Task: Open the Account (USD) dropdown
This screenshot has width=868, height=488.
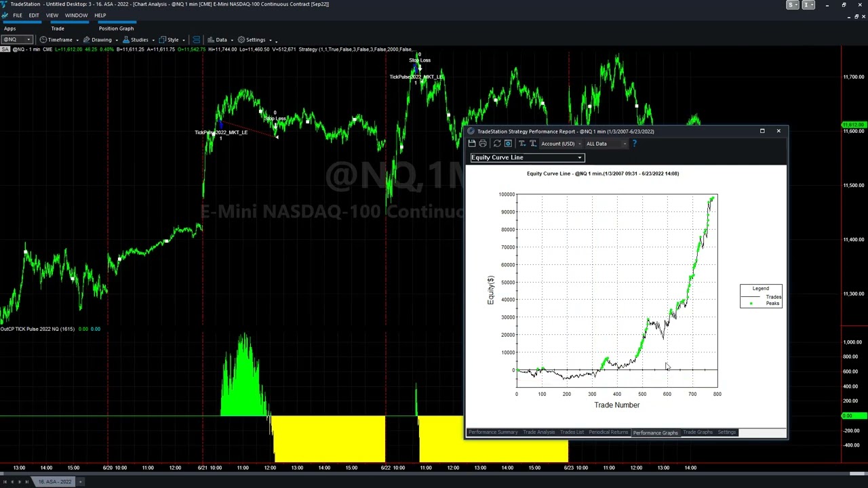Action: [561, 144]
